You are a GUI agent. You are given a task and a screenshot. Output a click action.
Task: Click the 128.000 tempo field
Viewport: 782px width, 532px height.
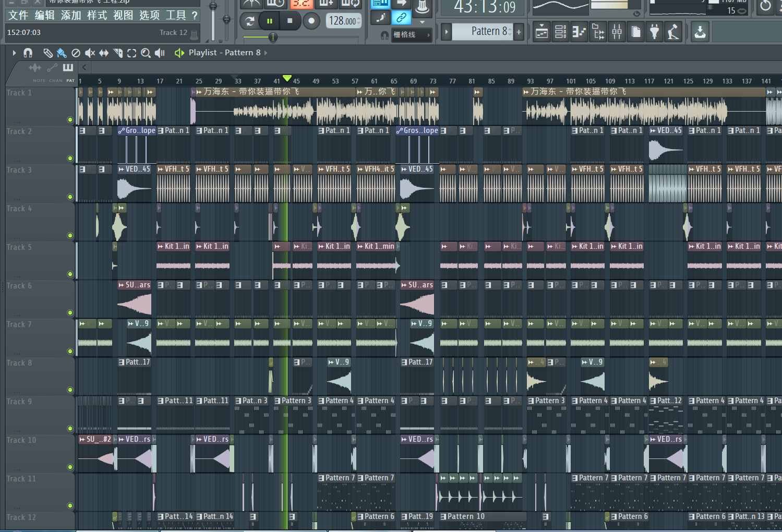click(343, 21)
